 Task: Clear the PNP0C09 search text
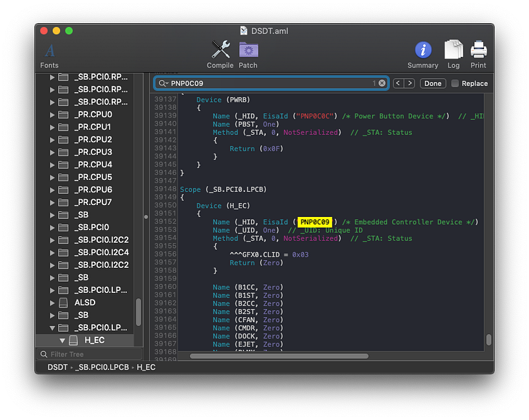(x=382, y=83)
